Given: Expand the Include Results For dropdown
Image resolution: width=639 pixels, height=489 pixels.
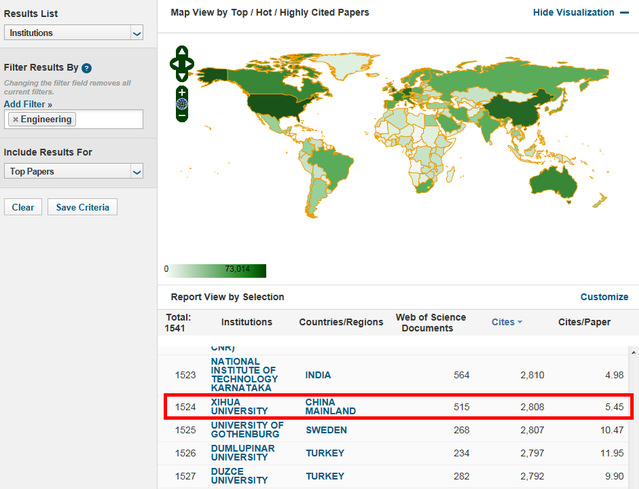Looking at the screenshot, I should [x=73, y=172].
